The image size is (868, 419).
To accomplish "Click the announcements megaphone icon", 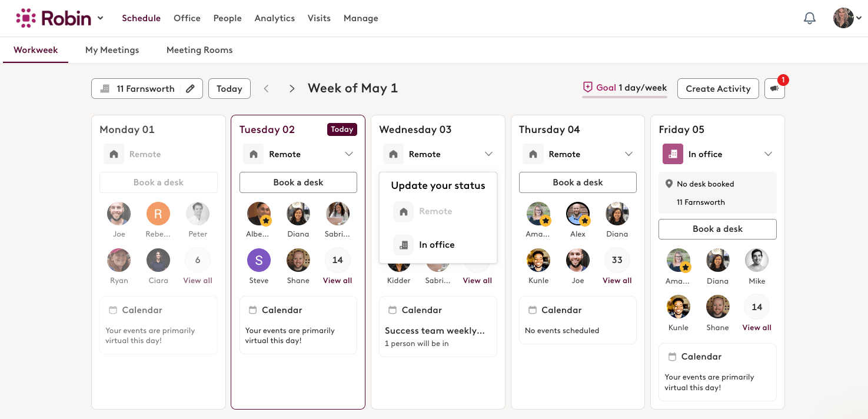I will click(x=774, y=89).
